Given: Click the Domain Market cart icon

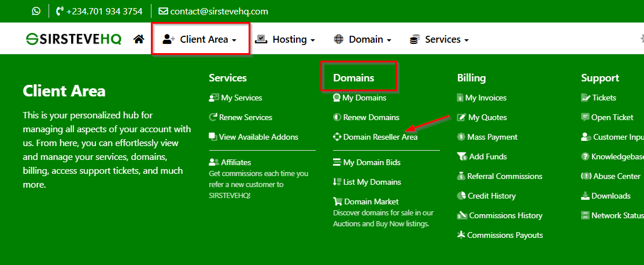Looking at the screenshot, I should (x=338, y=201).
